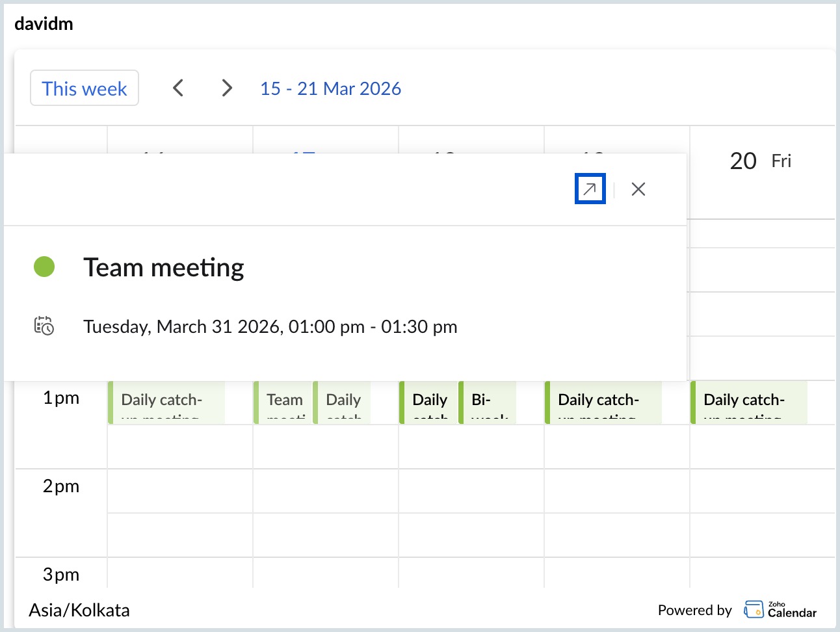Open the 15 - 21 Mar 2026 date picker
This screenshot has width=840, height=632.
pos(330,88)
